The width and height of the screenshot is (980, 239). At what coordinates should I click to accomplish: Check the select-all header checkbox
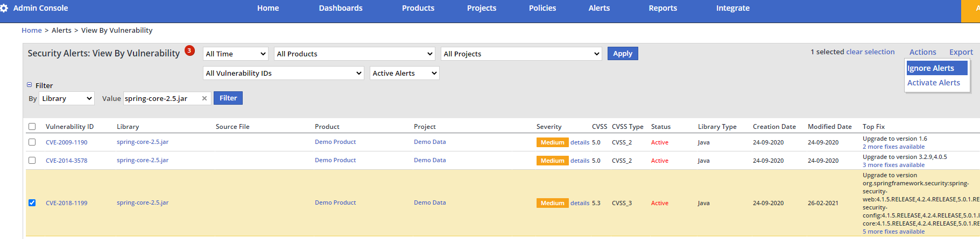pyautogui.click(x=32, y=127)
